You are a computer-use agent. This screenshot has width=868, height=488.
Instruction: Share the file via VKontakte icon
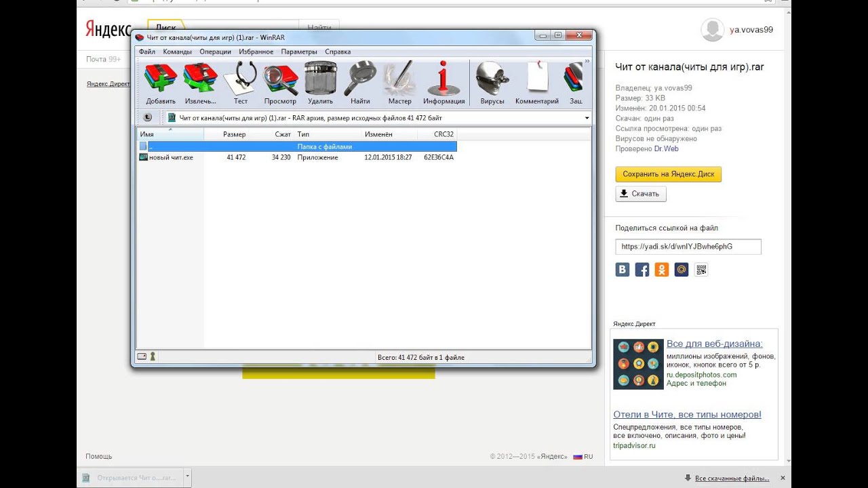tap(623, 270)
